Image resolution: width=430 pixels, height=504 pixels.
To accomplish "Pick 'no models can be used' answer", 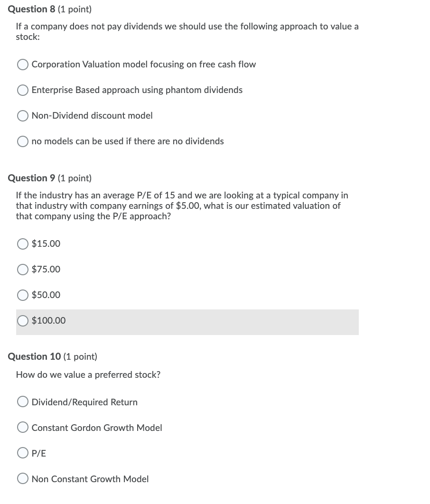I will [x=22, y=141].
